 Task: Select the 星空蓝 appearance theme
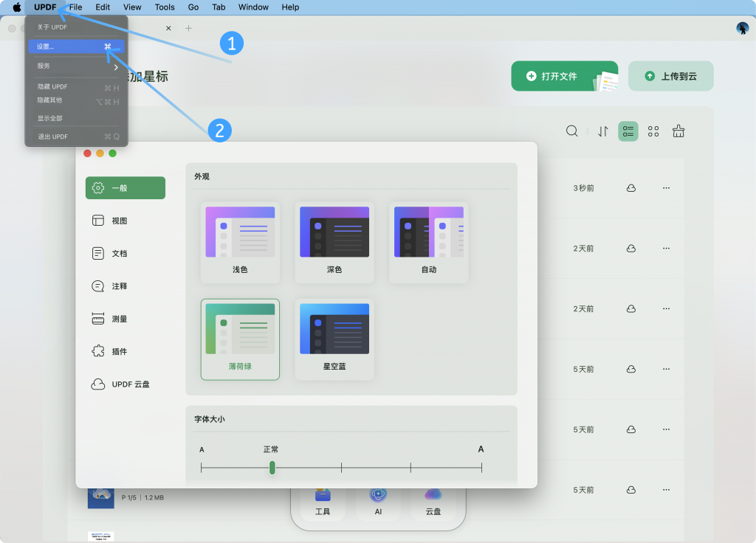tap(334, 339)
